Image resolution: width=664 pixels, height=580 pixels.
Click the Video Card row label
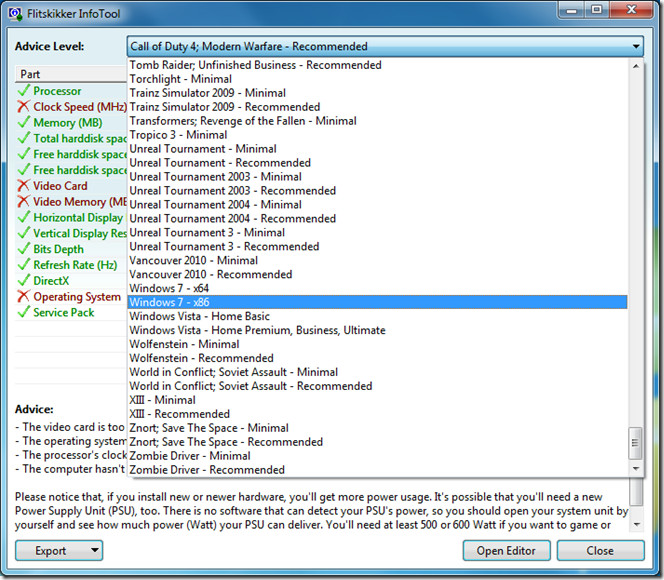(x=60, y=186)
